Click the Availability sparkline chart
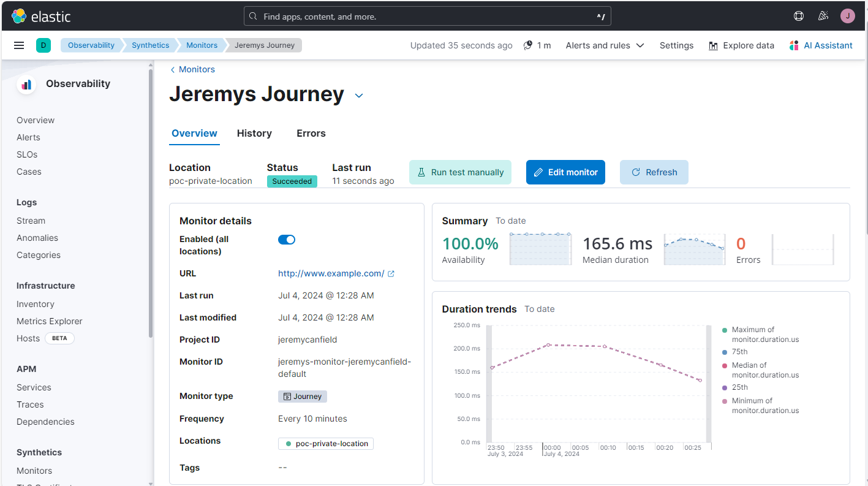Viewport: 868px width, 486px height. (540, 249)
